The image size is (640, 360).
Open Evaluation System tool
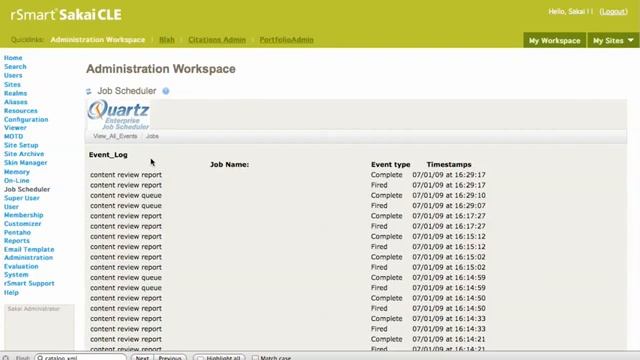click(x=21, y=271)
